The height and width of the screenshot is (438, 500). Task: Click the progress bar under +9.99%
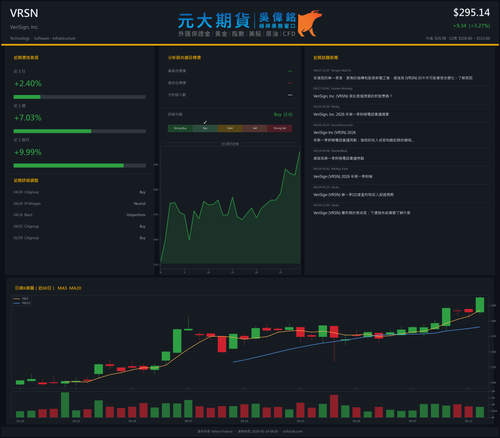coord(80,166)
